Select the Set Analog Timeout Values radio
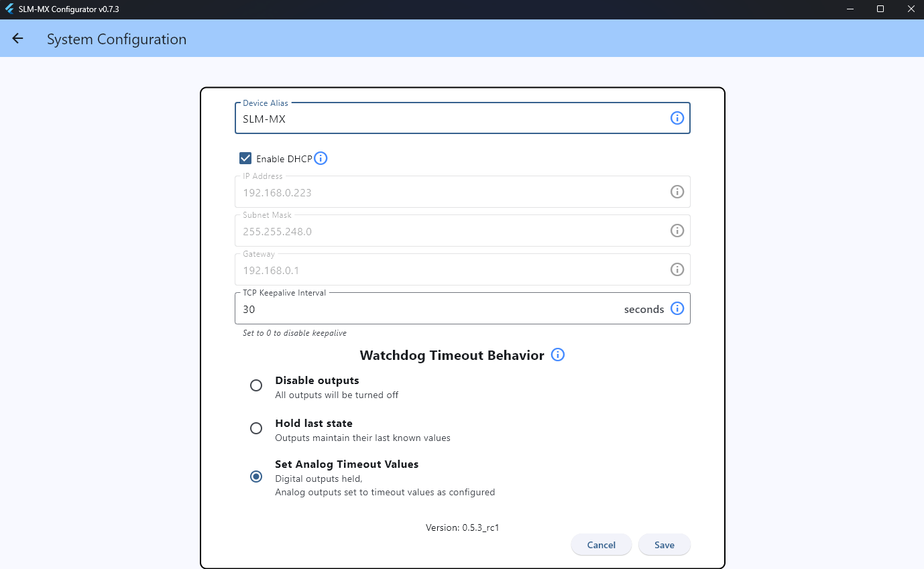924x569 pixels. point(256,477)
